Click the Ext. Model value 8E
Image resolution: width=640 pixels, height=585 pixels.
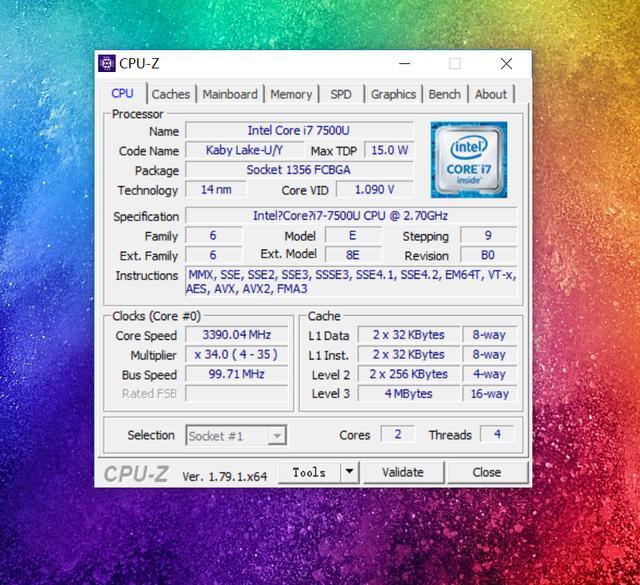click(x=353, y=255)
